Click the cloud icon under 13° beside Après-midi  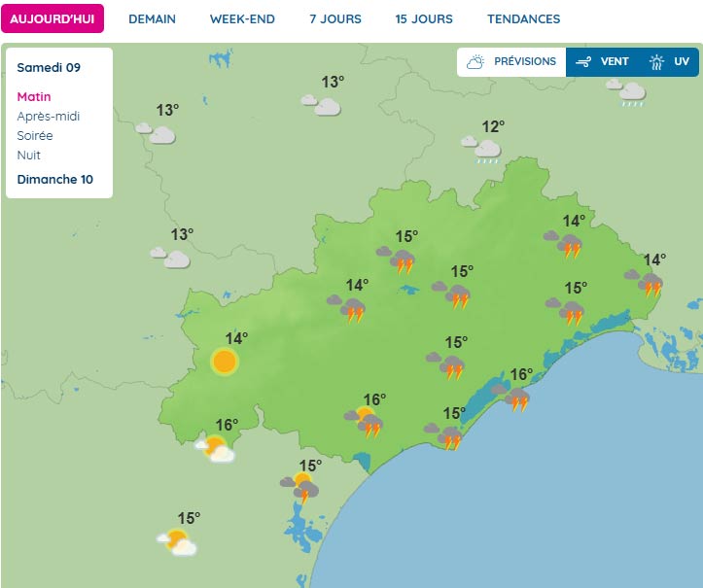[156, 133]
